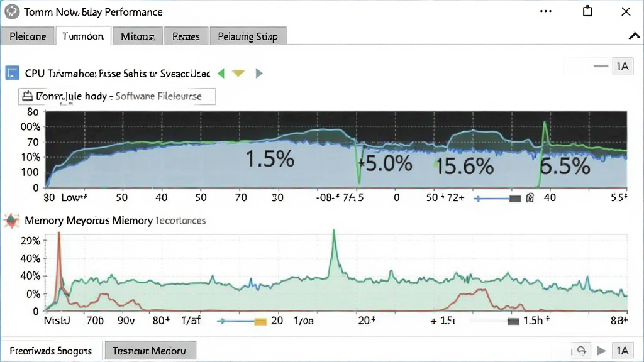This screenshot has width=644, height=362.
Task: Click the blue slider under the CPU chart
Action: [497, 199]
